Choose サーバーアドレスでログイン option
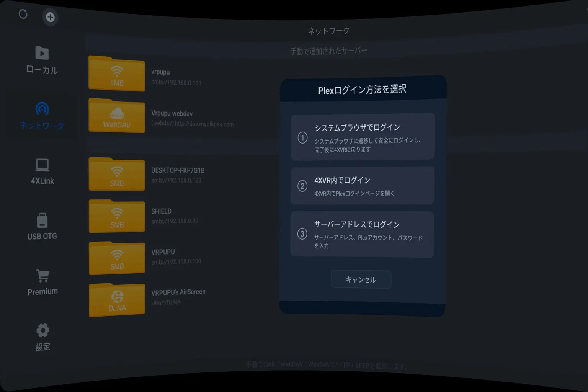The height and width of the screenshot is (392, 588). [362, 234]
